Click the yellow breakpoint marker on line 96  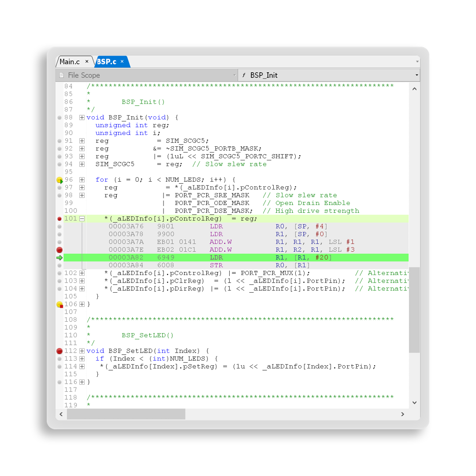click(x=59, y=180)
